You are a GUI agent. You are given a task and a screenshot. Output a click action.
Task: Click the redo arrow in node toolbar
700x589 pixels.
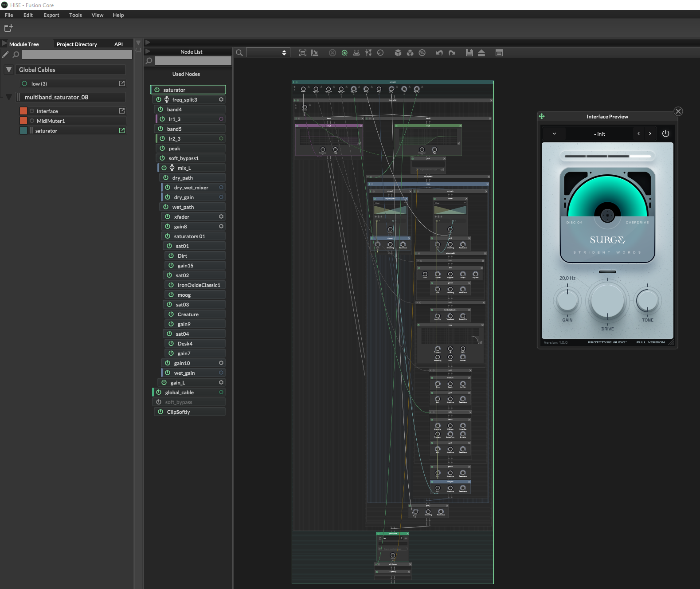pos(452,53)
